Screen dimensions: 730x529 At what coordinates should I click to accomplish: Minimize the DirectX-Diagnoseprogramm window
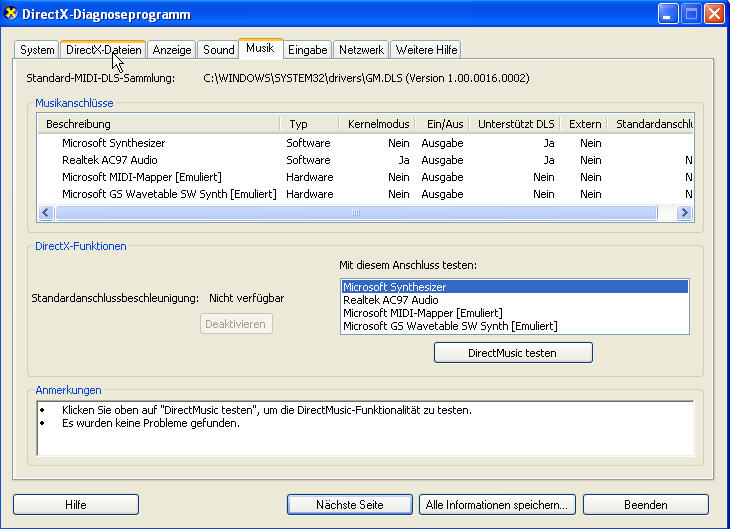[x=667, y=14]
